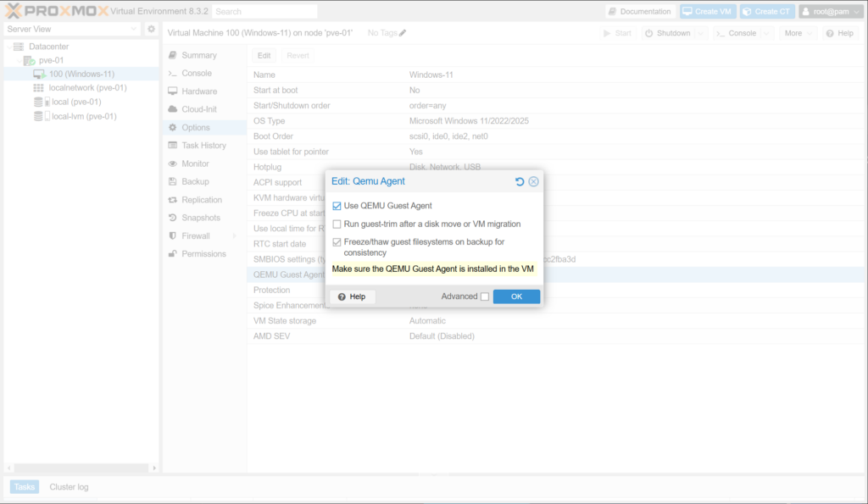Open the Documentation page

(640, 11)
